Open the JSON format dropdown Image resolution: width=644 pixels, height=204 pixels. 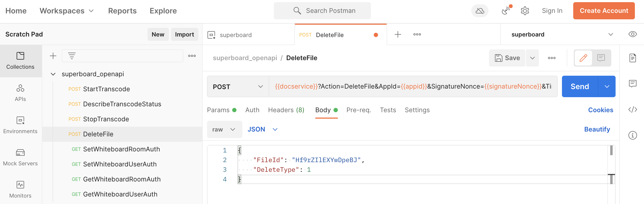coord(262,129)
